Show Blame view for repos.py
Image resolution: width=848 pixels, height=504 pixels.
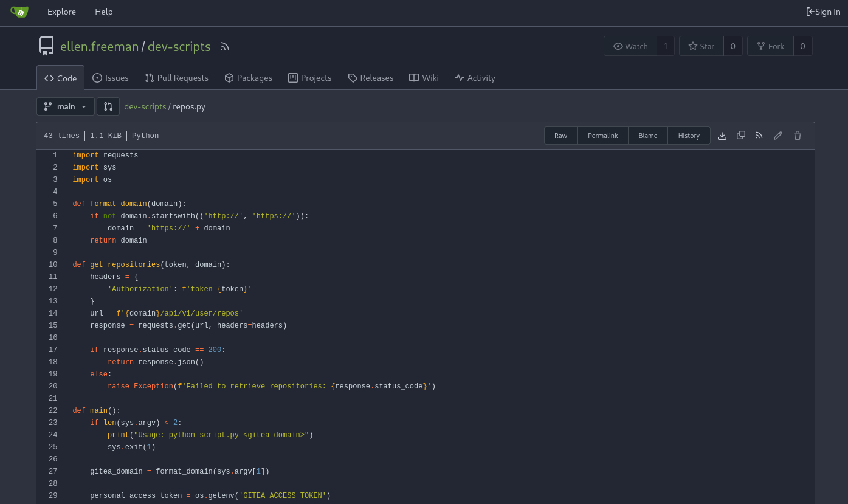[648, 136]
